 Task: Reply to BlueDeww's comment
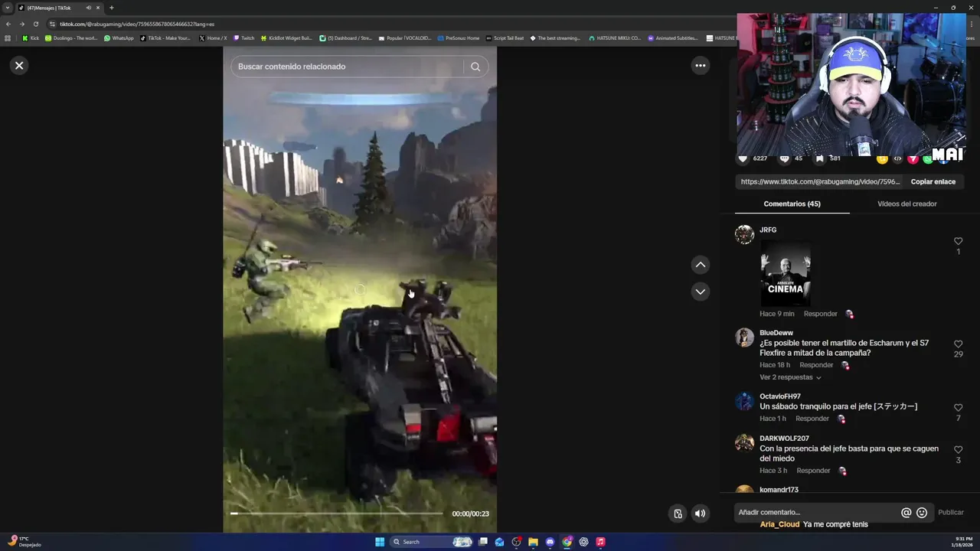point(816,365)
